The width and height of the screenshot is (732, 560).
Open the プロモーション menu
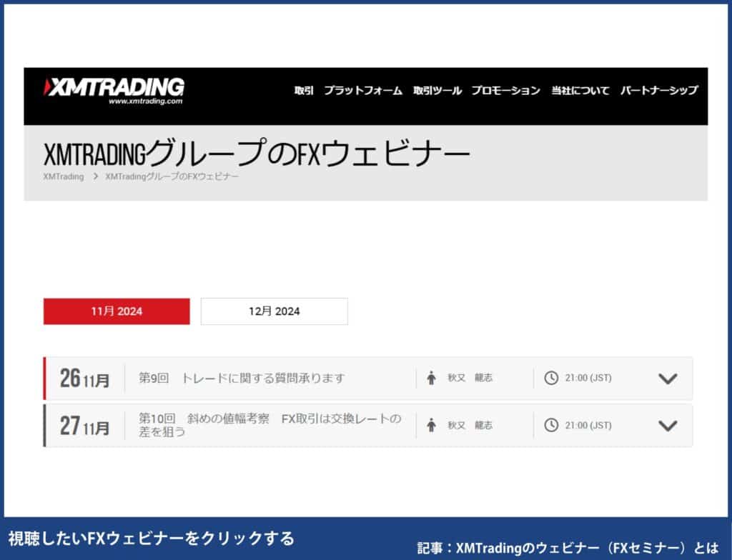click(x=505, y=91)
